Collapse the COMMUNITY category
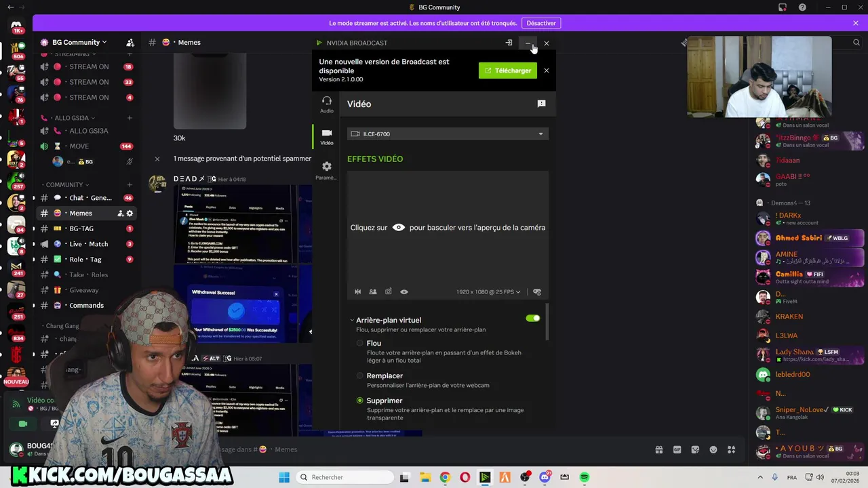868x488 pixels. coord(66,184)
